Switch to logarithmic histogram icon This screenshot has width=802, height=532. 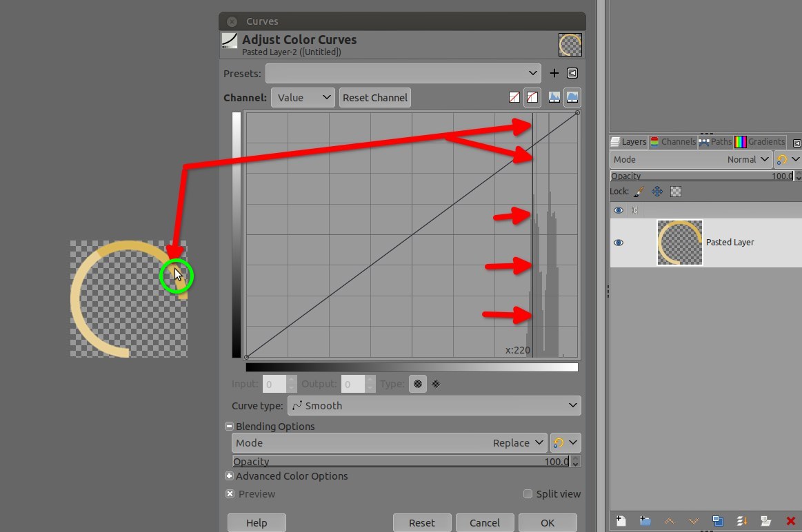(x=572, y=97)
